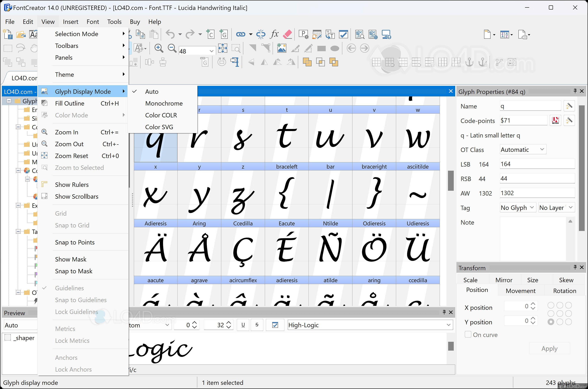
Task: Select the center anchor radio button
Action: point(560,313)
